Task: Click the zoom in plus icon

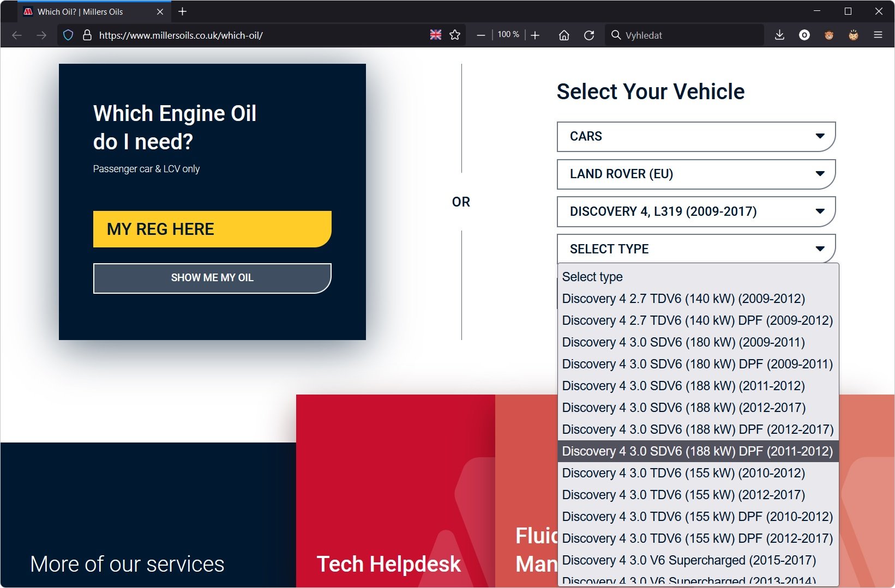Action: coord(535,35)
